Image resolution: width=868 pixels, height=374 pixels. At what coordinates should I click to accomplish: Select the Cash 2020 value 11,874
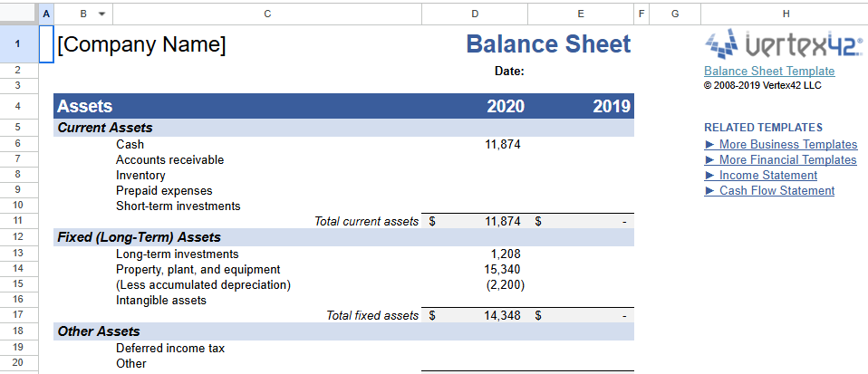click(503, 144)
